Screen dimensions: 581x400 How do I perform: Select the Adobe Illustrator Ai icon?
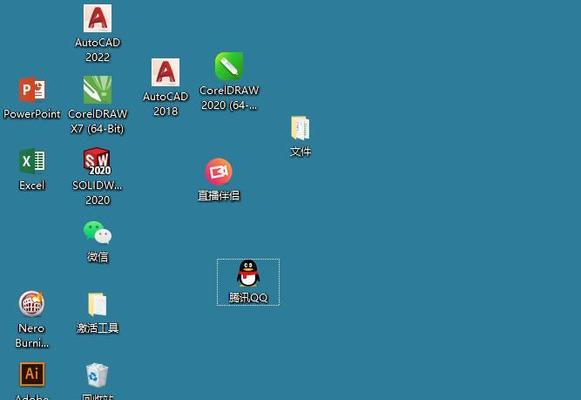click(x=32, y=374)
